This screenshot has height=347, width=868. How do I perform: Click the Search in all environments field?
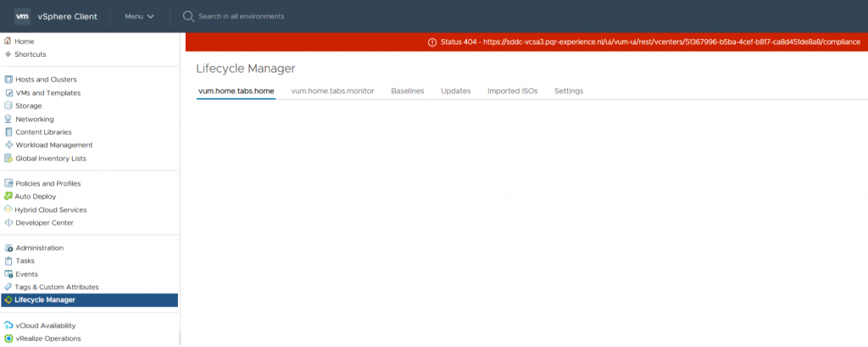[x=242, y=17]
